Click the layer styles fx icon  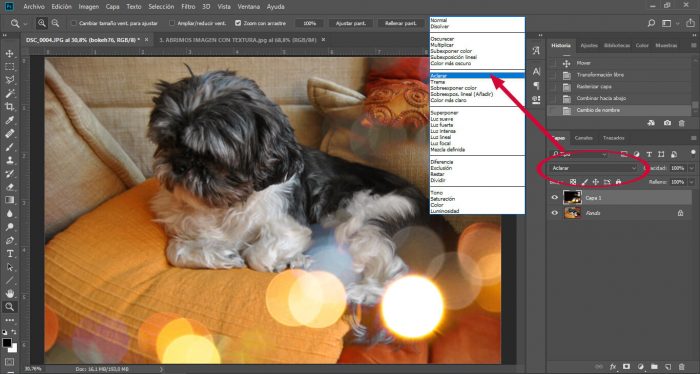point(613,367)
